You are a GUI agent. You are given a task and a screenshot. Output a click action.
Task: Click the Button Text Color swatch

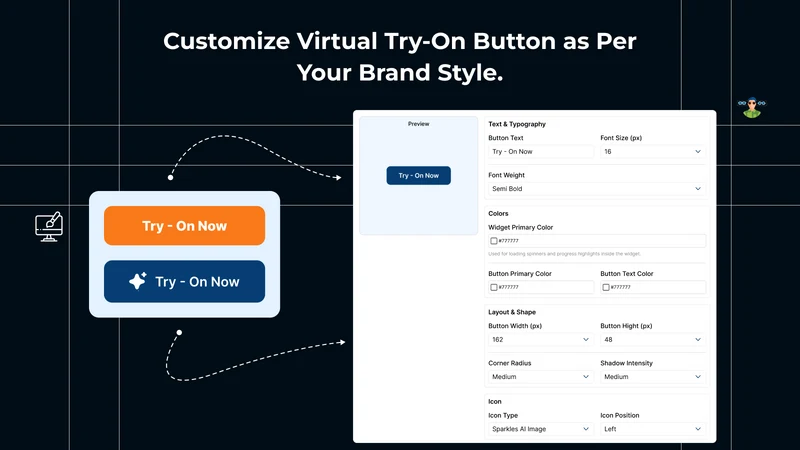point(606,287)
